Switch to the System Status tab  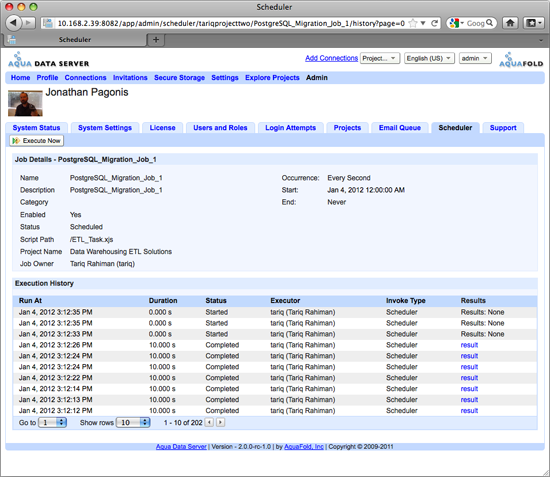[36, 128]
